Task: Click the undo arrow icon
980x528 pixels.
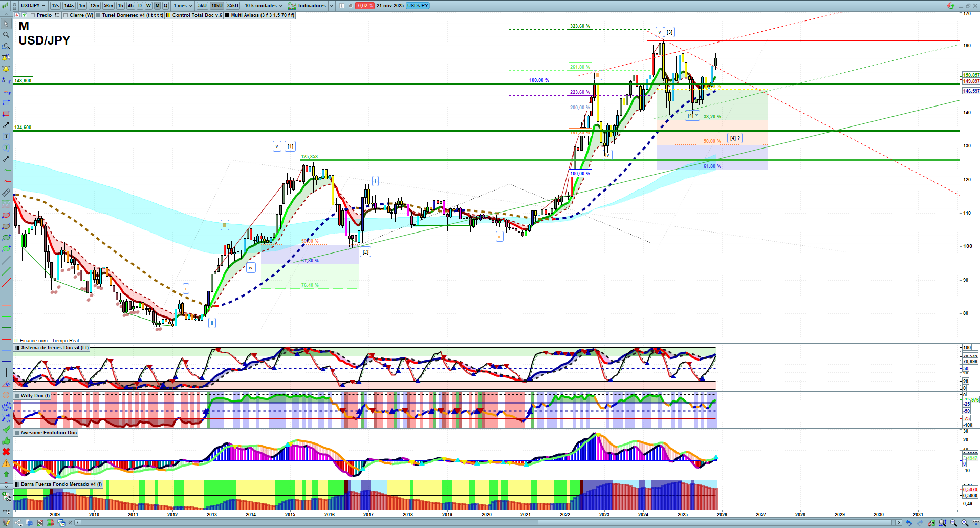Action: [x=908, y=523]
